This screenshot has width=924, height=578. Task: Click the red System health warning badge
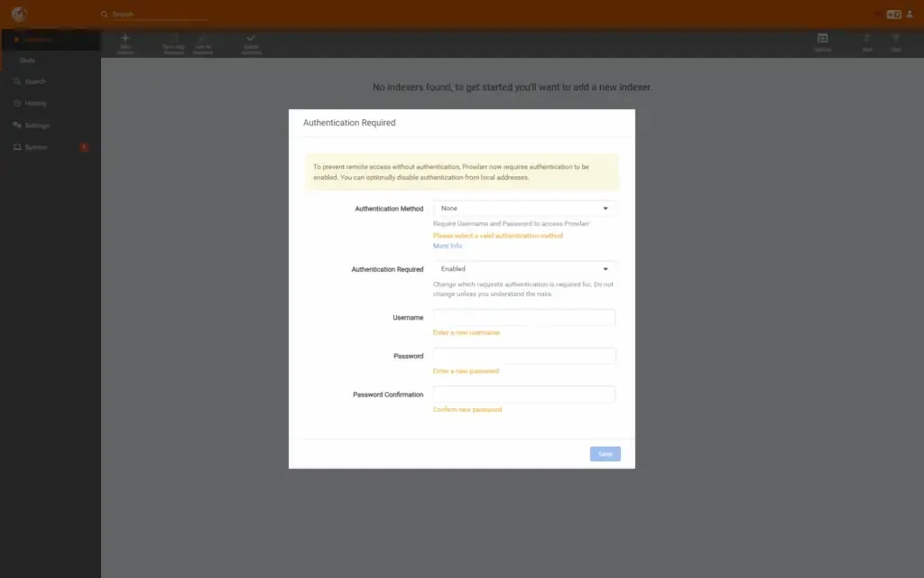[x=84, y=147]
